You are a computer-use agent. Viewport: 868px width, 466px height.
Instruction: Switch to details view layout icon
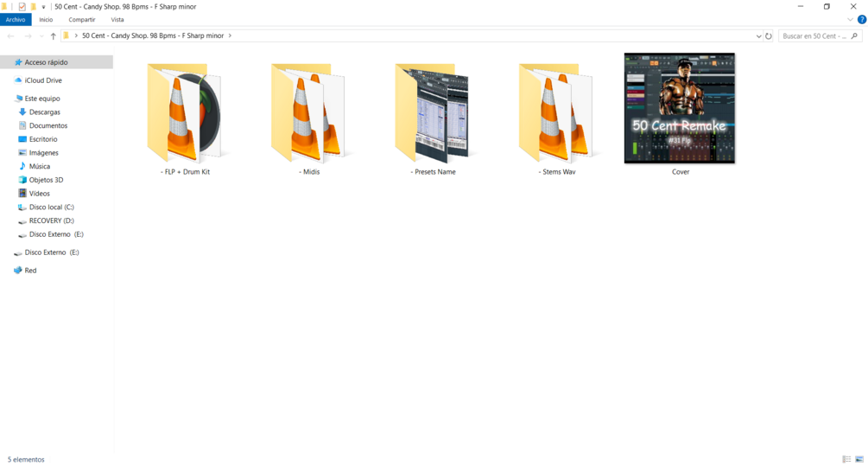click(847, 459)
